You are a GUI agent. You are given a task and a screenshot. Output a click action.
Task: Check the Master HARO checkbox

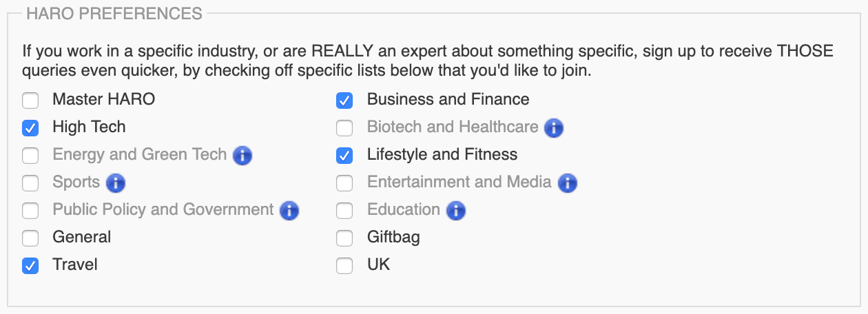30,101
